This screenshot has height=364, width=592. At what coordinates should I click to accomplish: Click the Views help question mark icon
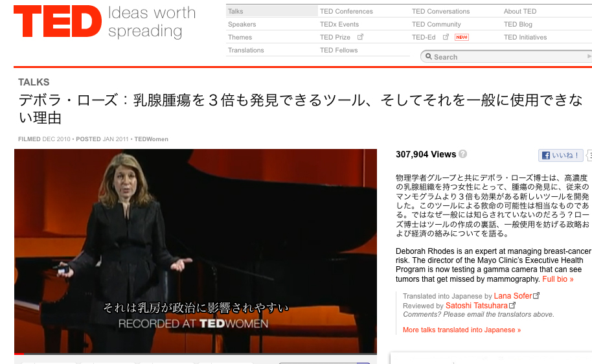click(x=463, y=154)
